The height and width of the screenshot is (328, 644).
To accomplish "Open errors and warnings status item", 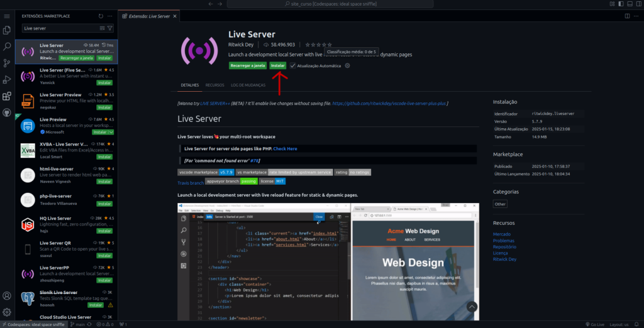I will point(105,324).
